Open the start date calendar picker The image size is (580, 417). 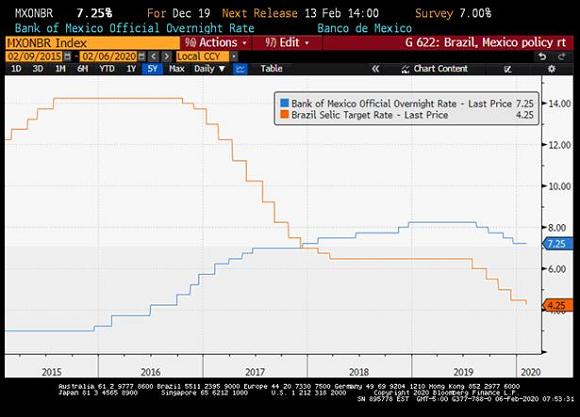pos(67,57)
